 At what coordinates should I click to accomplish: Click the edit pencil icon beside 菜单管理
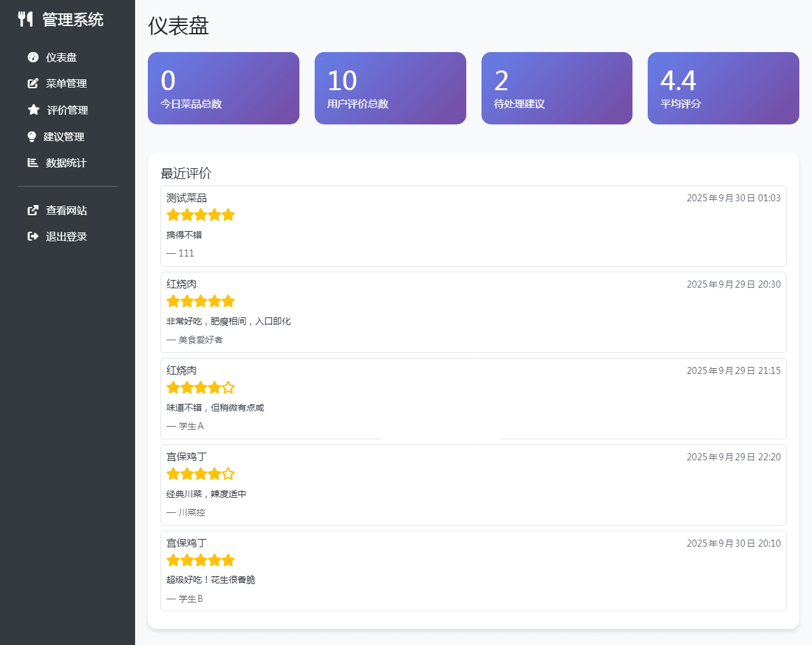point(32,83)
